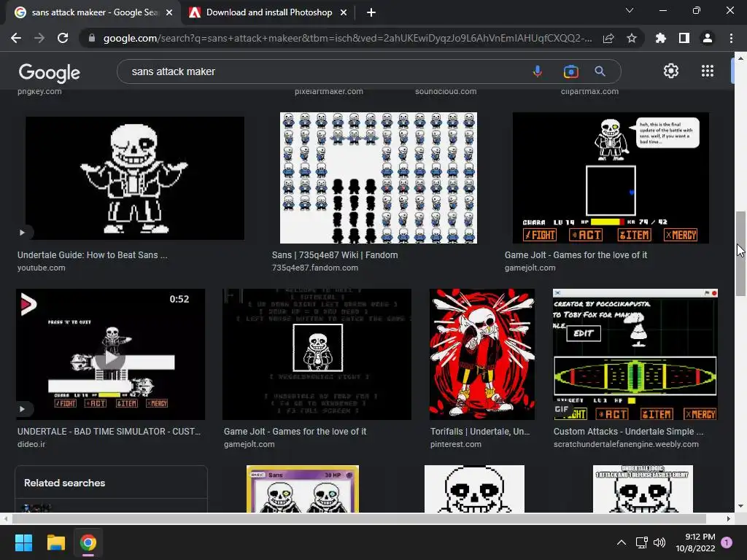
Task: Open Google quick settings gear
Action: 671,71
